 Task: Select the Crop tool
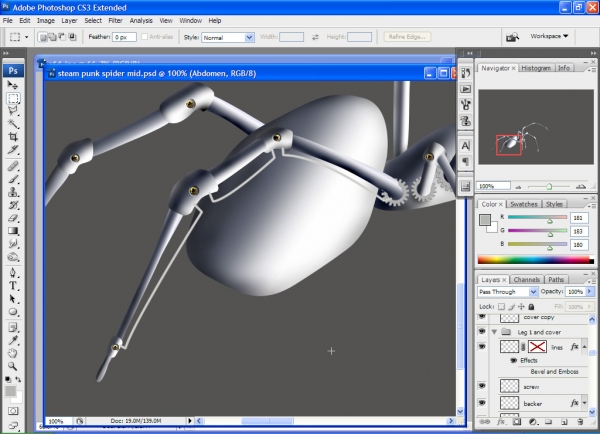coord(13,137)
